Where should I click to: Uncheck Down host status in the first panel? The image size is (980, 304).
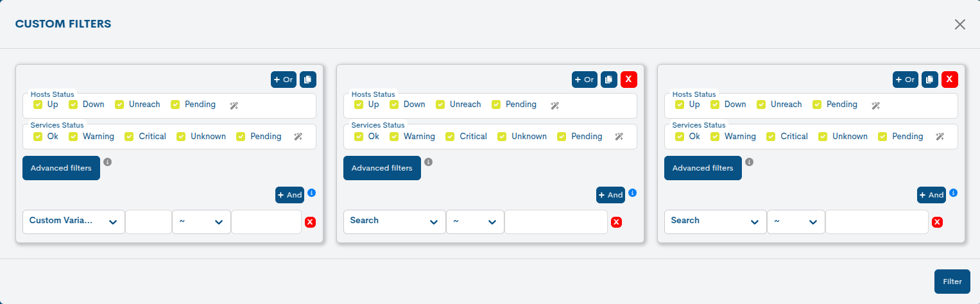click(74, 105)
